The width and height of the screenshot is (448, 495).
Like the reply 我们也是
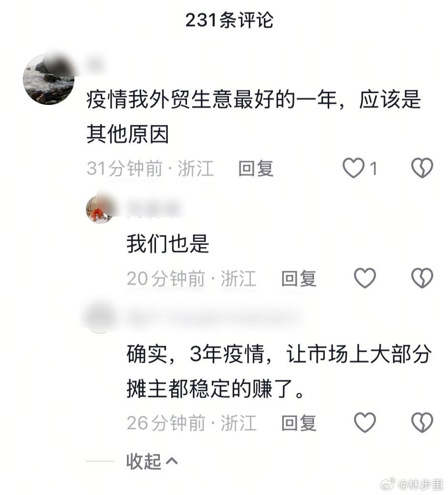[x=365, y=278]
